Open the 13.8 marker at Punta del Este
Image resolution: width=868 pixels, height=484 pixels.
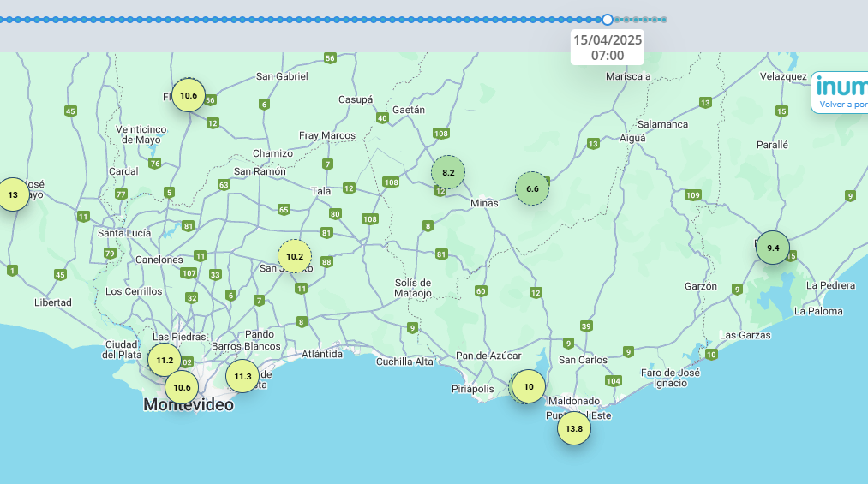tap(573, 428)
